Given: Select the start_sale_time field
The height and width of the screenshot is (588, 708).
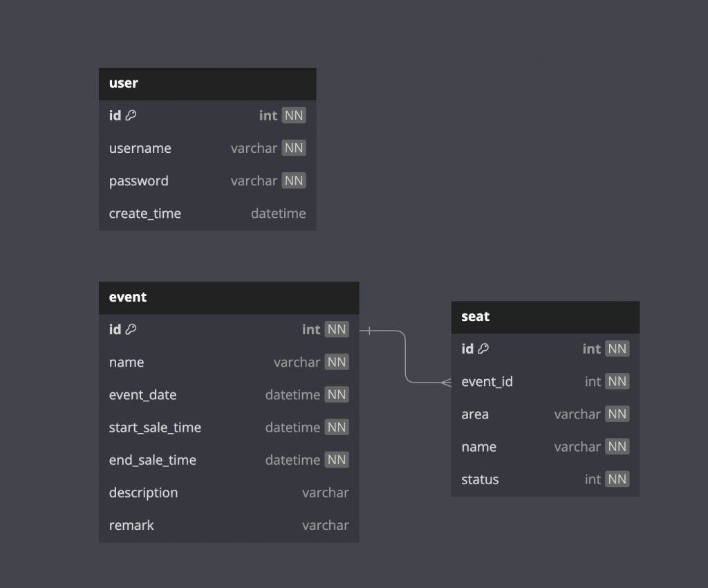Looking at the screenshot, I should [229, 428].
